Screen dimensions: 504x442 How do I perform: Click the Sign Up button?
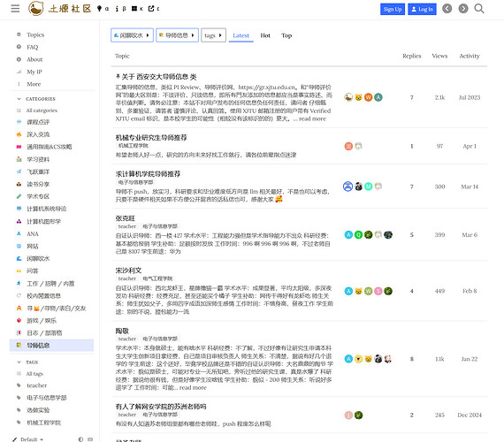click(392, 9)
